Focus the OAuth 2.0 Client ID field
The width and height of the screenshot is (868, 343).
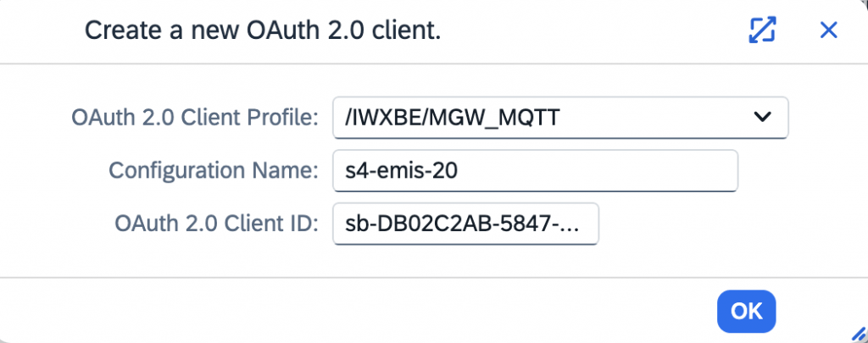[x=465, y=224]
